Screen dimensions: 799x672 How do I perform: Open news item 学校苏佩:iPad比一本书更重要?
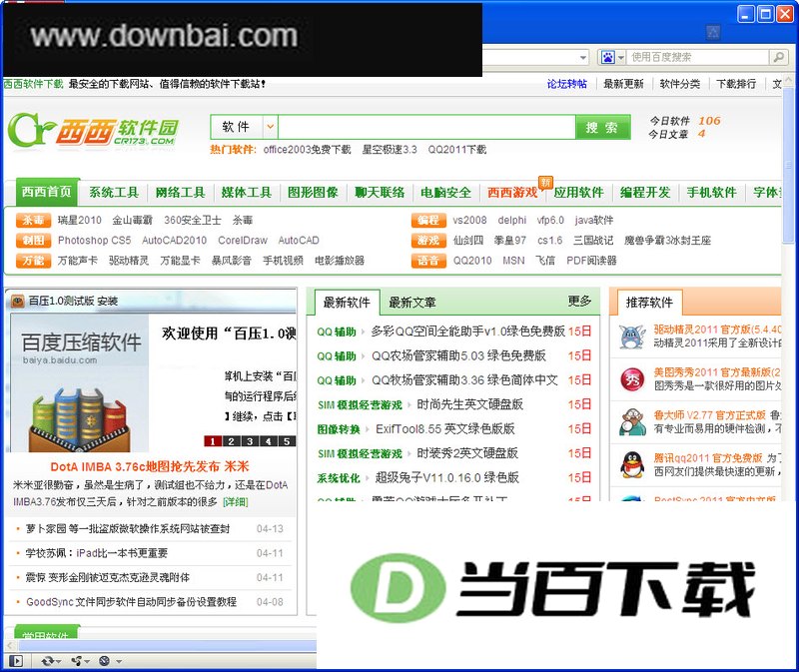coord(96,553)
